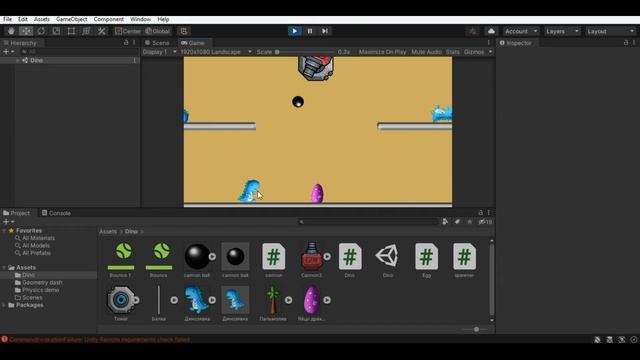Viewport: 640px width, 360px height.
Task: Switch to Scene tab
Action: [157, 43]
